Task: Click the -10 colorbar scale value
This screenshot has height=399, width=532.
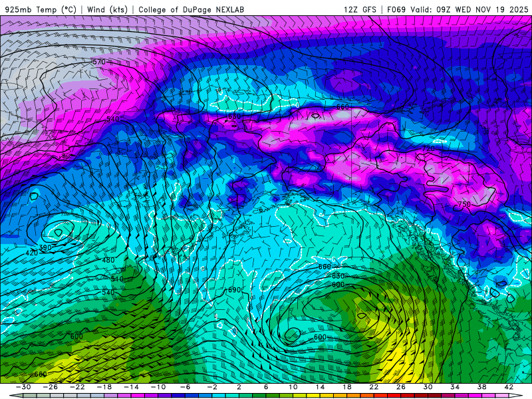Action: [x=158, y=387]
